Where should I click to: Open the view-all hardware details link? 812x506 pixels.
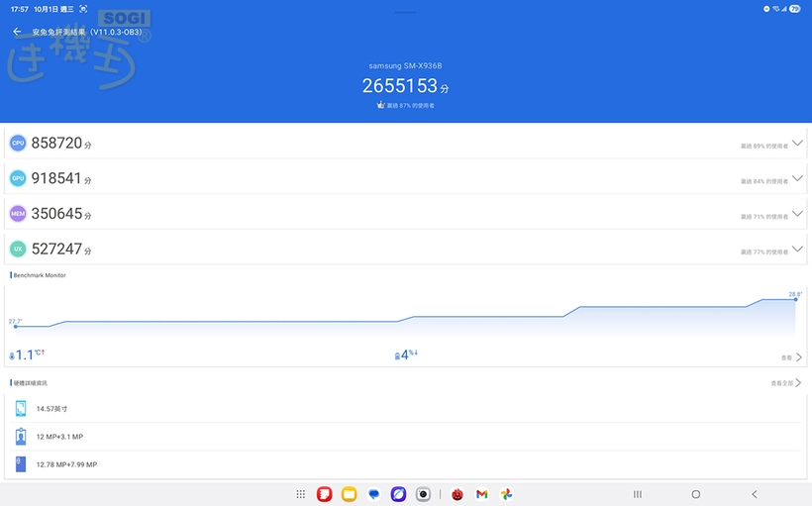click(x=785, y=382)
